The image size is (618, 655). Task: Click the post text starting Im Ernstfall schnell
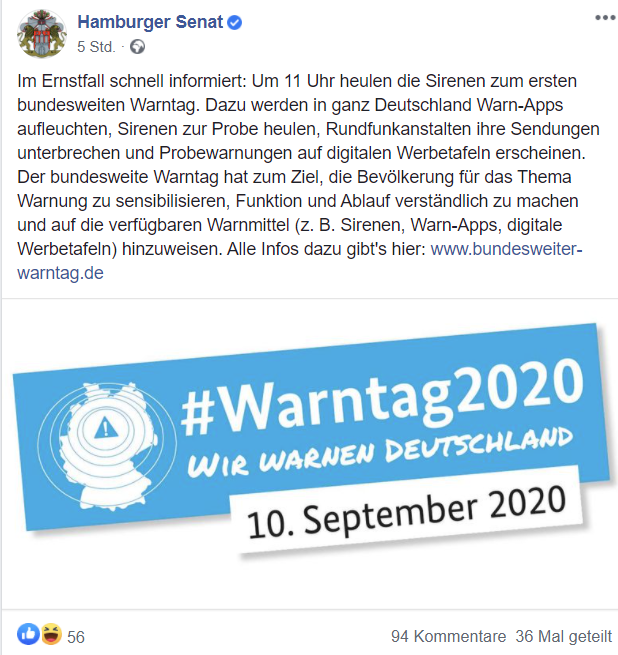(308, 177)
